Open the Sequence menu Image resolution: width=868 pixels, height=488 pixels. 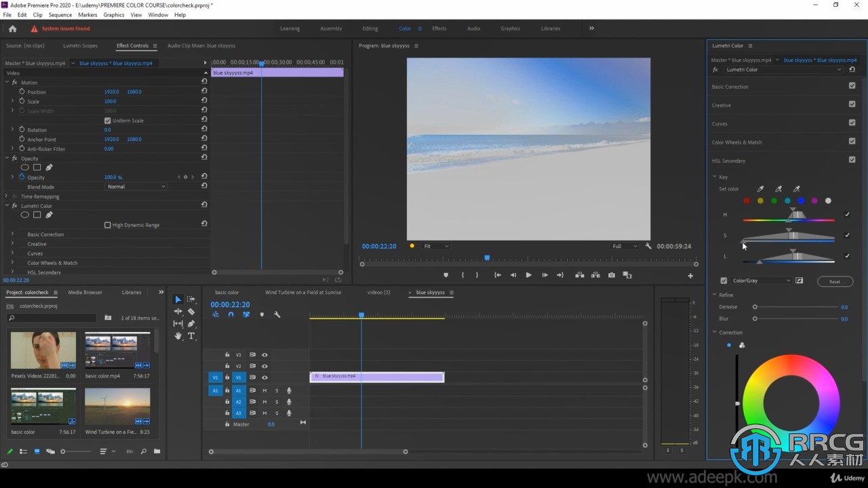tap(60, 14)
